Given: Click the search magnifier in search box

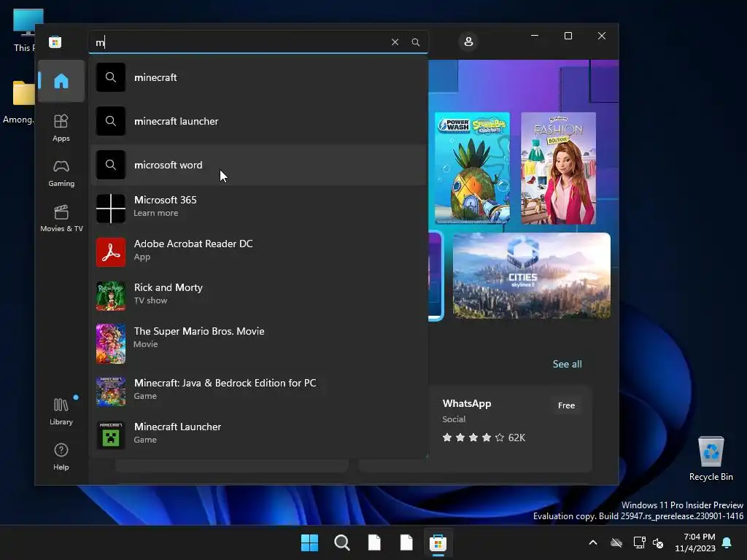Looking at the screenshot, I should 415,42.
